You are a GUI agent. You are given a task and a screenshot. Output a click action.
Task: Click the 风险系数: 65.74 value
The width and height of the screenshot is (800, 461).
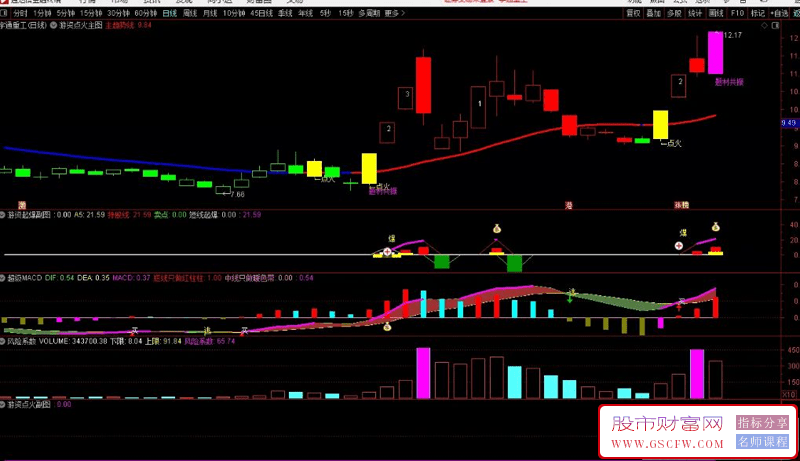(x=210, y=341)
